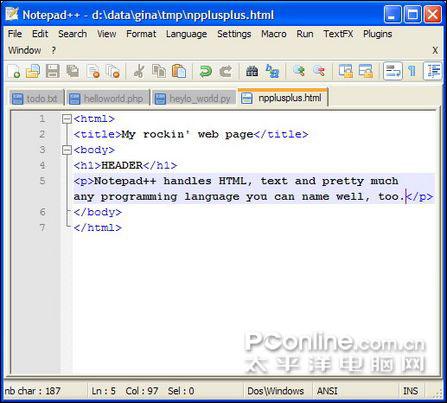Click the Close All documents icon
447x403 pixels.
113,71
